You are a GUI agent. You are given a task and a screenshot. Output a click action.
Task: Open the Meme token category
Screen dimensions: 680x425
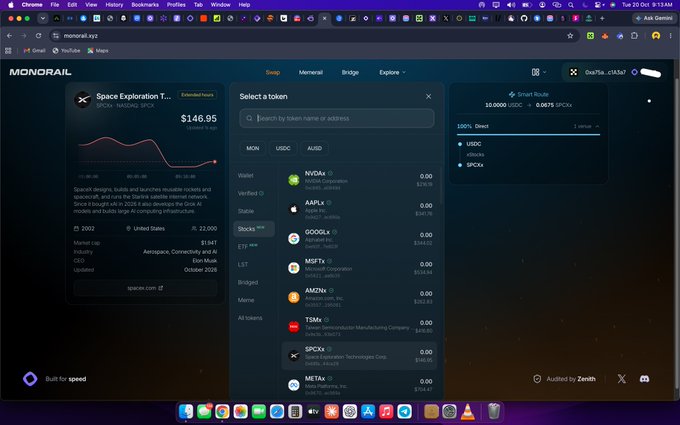[x=246, y=300]
